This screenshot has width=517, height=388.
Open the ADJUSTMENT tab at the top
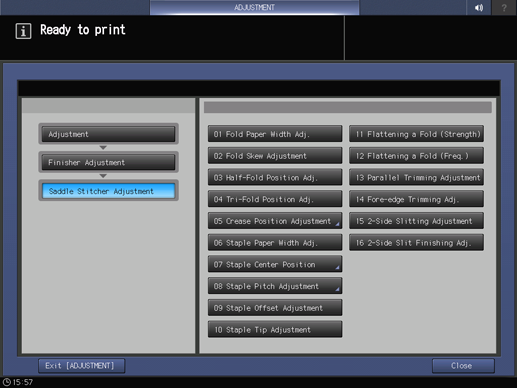(254, 7)
